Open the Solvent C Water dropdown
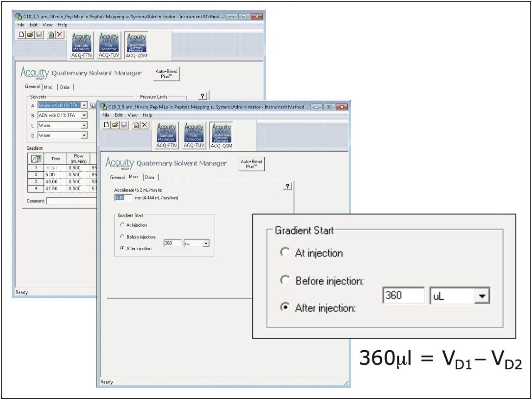The width and height of the screenshot is (532, 400). (84, 125)
